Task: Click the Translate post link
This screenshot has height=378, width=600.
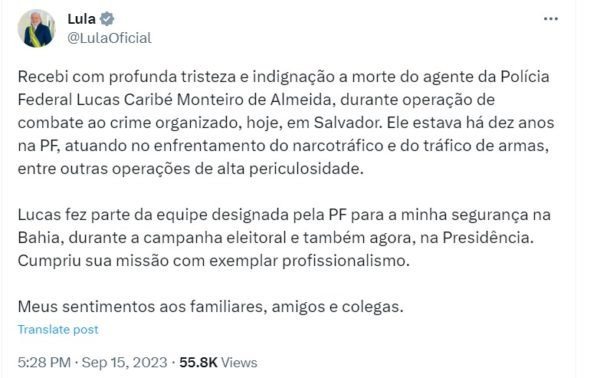Action: click(x=58, y=329)
